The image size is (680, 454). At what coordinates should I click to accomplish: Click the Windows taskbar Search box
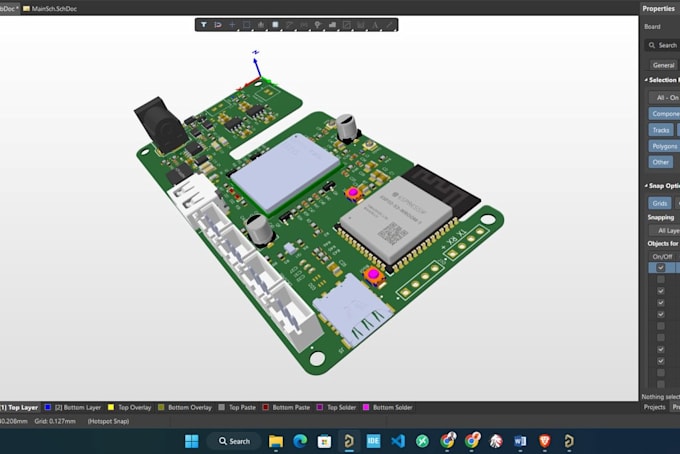(234, 441)
